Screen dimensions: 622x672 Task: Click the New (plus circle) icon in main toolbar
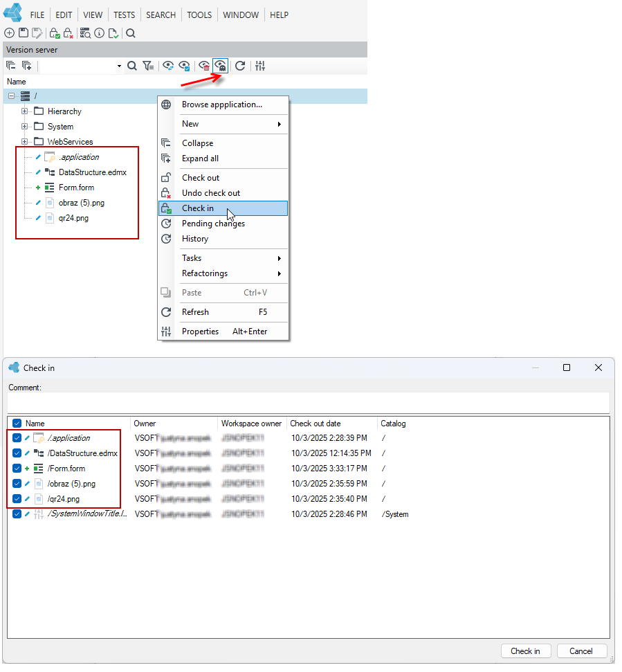coord(9,33)
